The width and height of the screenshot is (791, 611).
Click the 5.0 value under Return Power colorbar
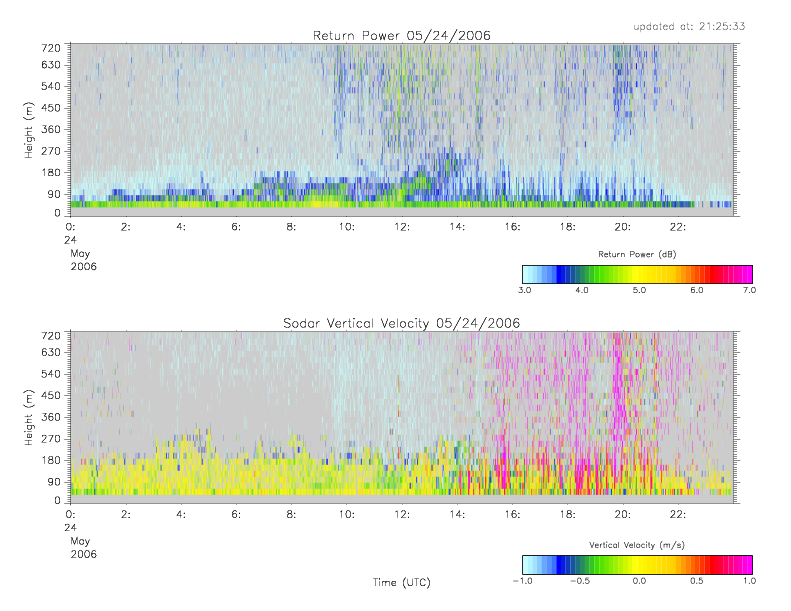coord(639,290)
